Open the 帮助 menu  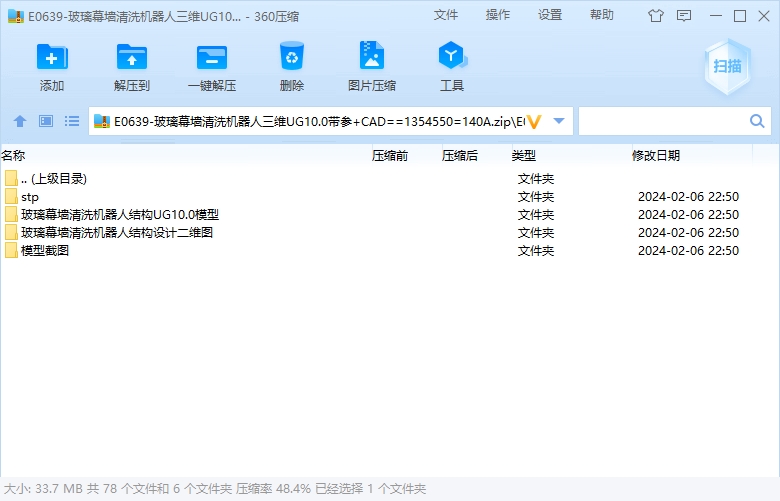coord(602,15)
